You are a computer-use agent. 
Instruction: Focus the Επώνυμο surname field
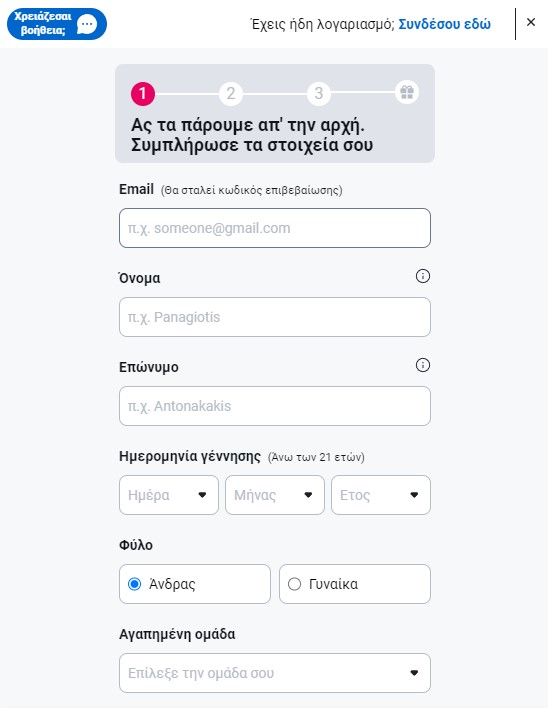pyautogui.click(x=275, y=406)
